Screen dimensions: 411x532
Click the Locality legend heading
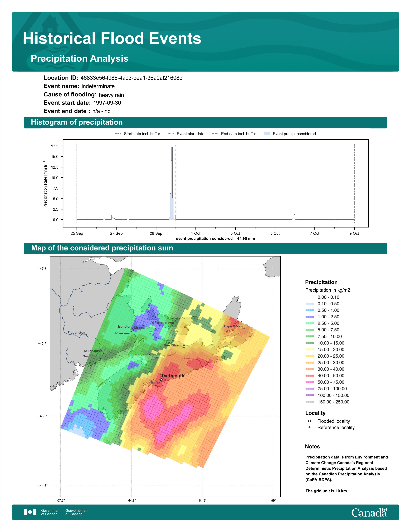pos(315,413)
